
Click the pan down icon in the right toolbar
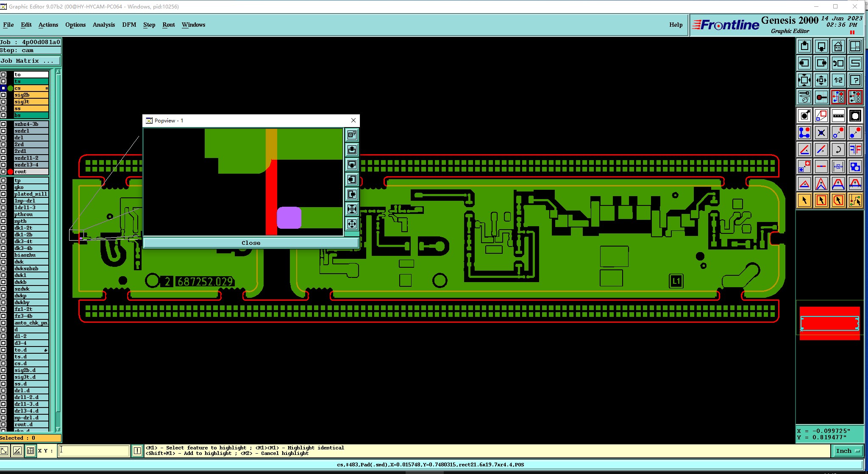(821, 46)
